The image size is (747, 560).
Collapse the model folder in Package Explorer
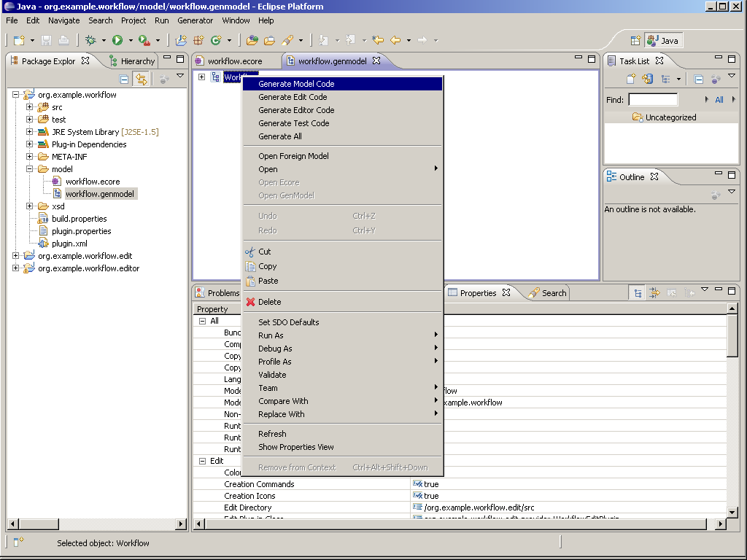coord(30,169)
